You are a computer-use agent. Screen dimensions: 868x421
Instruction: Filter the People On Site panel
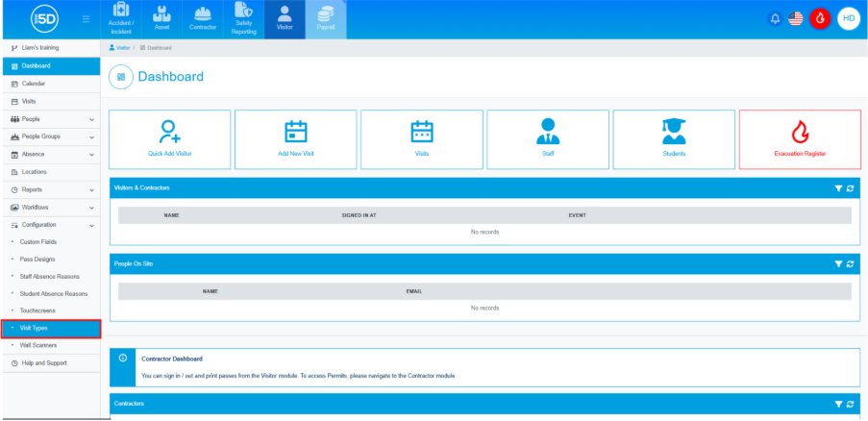pos(838,264)
